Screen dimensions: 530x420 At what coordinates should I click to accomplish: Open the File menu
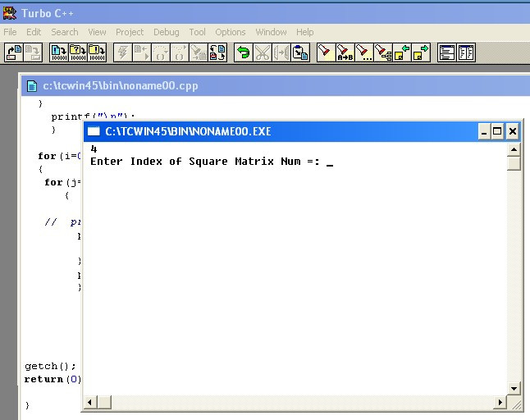point(10,32)
